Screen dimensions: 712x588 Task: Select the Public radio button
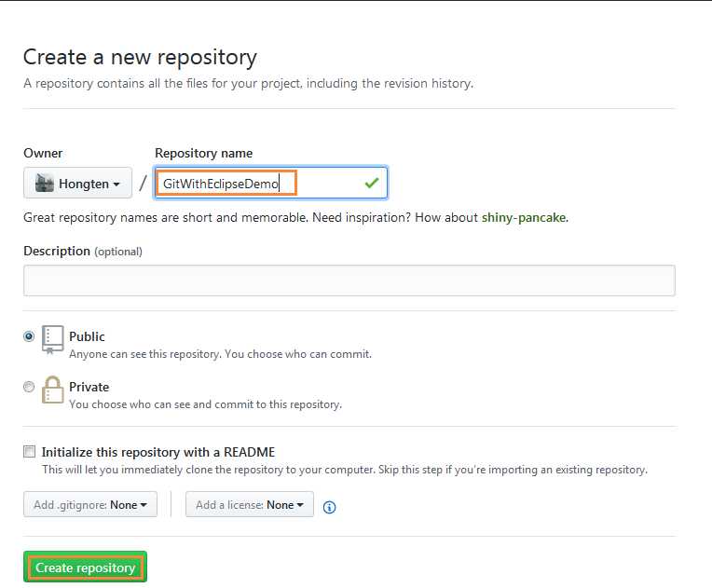click(29, 336)
